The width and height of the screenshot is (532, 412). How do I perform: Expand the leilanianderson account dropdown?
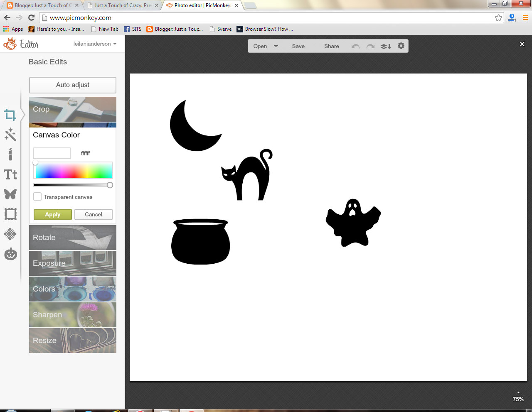[95, 44]
